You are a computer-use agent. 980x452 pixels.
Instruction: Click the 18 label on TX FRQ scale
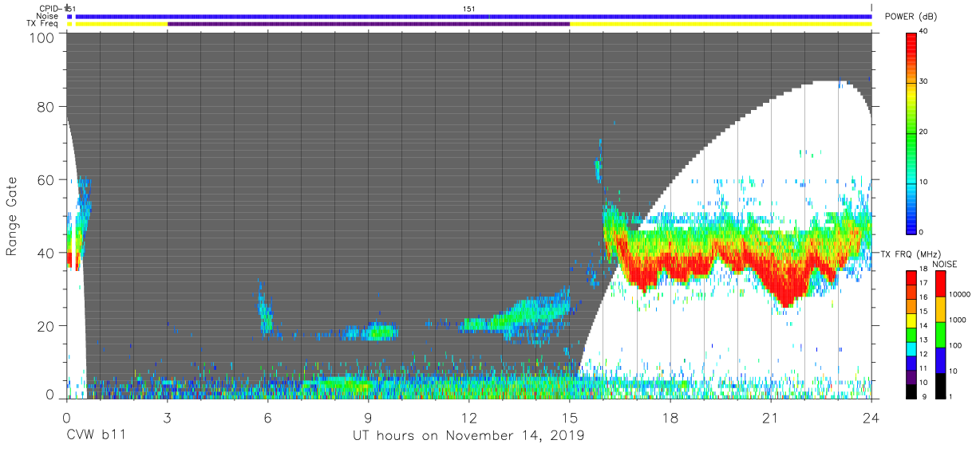923,270
